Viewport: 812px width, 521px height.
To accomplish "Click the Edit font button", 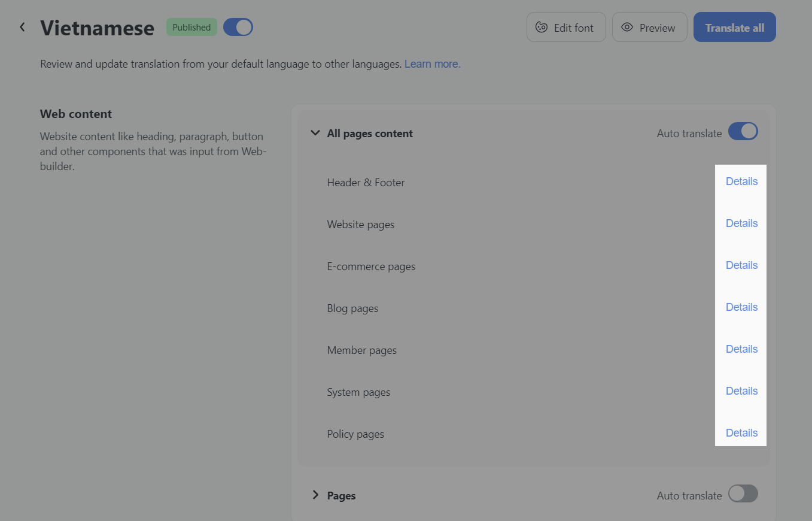I will [x=566, y=28].
